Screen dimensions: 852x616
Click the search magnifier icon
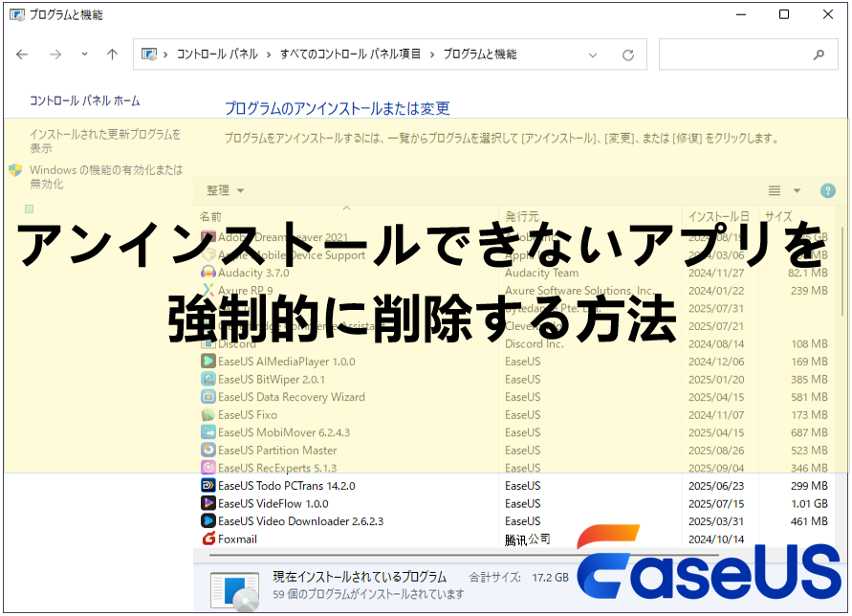819,55
